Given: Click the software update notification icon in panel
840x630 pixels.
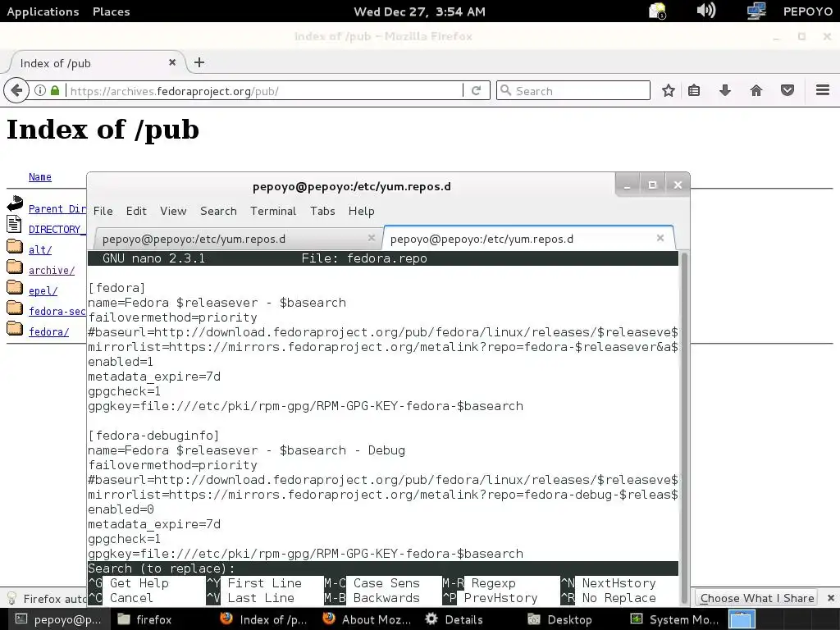Looking at the screenshot, I should pos(657,11).
